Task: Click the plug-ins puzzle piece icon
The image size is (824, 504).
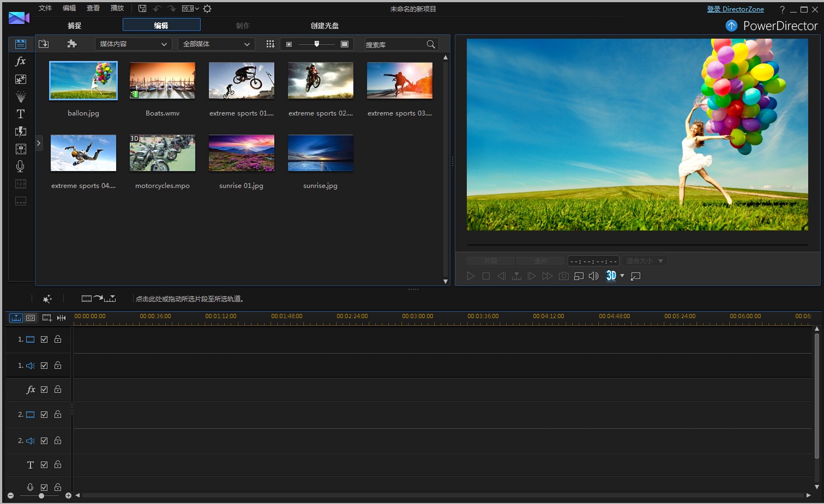Action: coord(71,44)
